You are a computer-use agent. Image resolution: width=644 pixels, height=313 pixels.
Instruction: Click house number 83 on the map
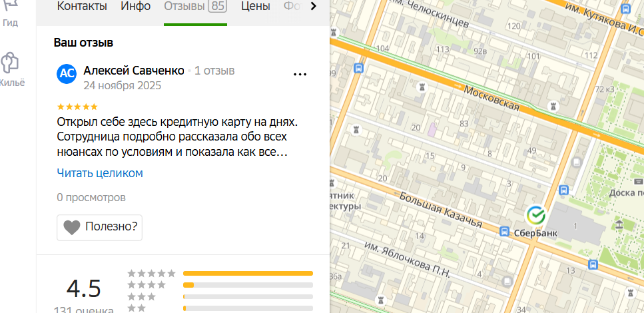[x=464, y=123]
